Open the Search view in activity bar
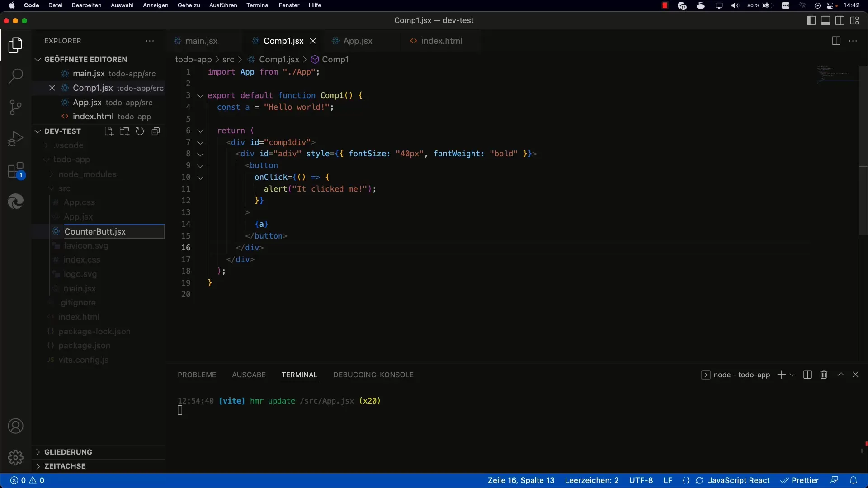Viewport: 868px width, 488px height. pyautogui.click(x=15, y=76)
